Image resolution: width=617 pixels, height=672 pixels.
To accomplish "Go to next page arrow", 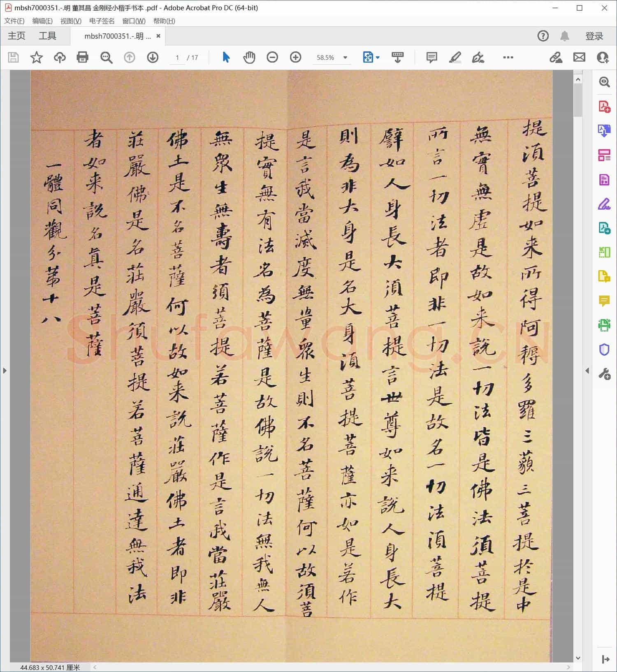I will [153, 57].
